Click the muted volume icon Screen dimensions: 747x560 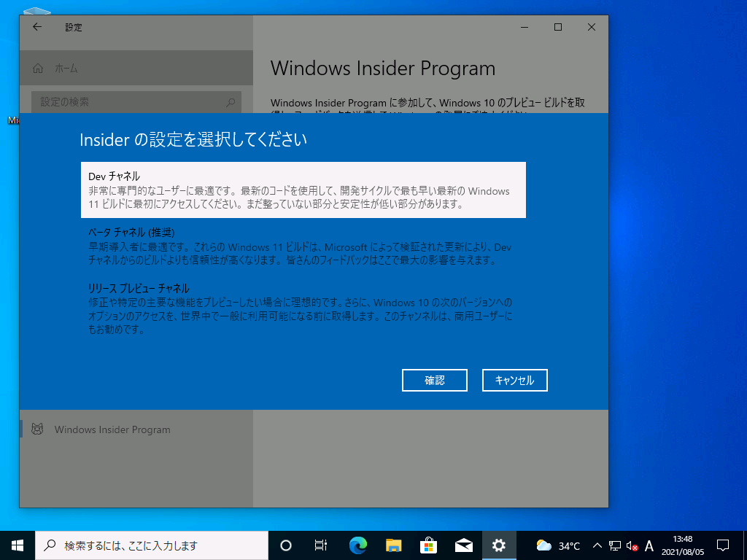(632, 545)
